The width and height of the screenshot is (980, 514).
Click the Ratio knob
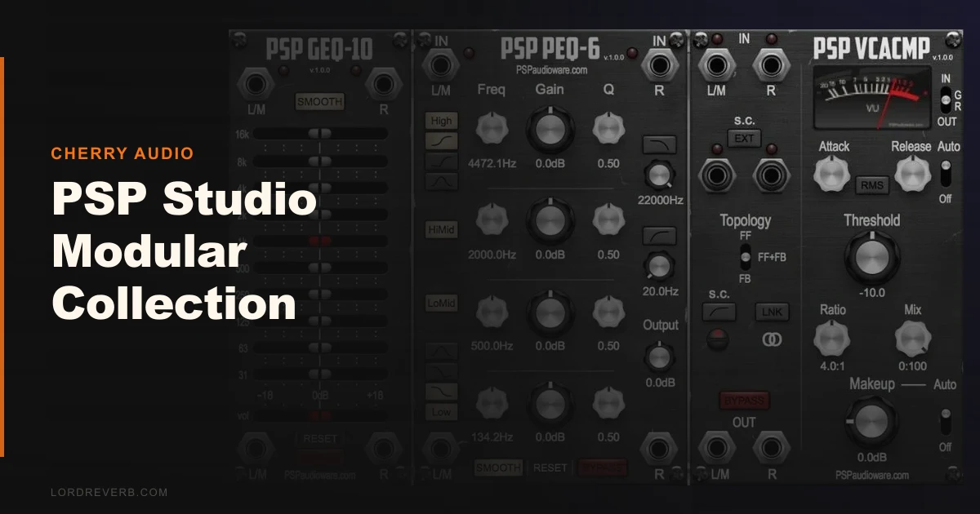click(x=832, y=337)
